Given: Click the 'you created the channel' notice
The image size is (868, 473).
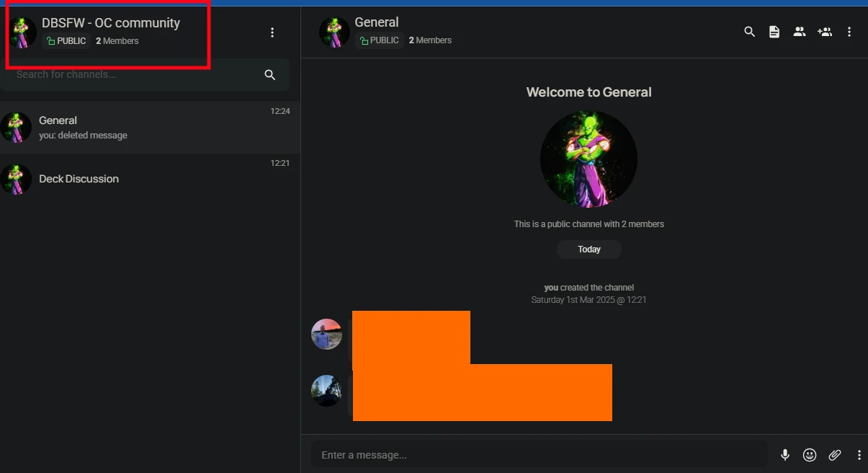Looking at the screenshot, I should 589,288.
